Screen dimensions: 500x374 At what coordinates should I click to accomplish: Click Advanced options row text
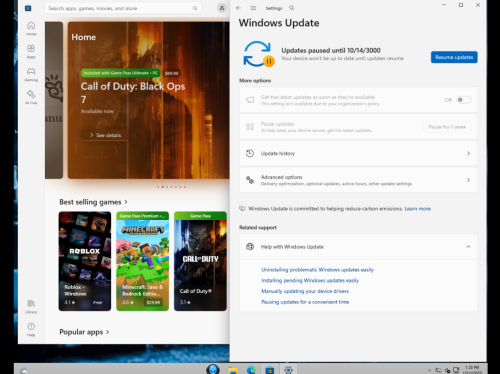tap(282, 177)
